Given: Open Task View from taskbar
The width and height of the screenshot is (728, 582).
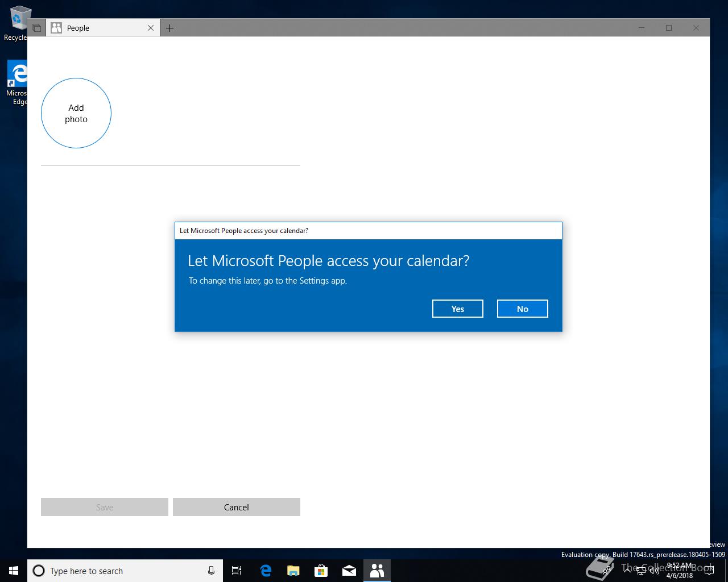Looking at the screenshot, I should pyautogui.click(x=237, y=571).
